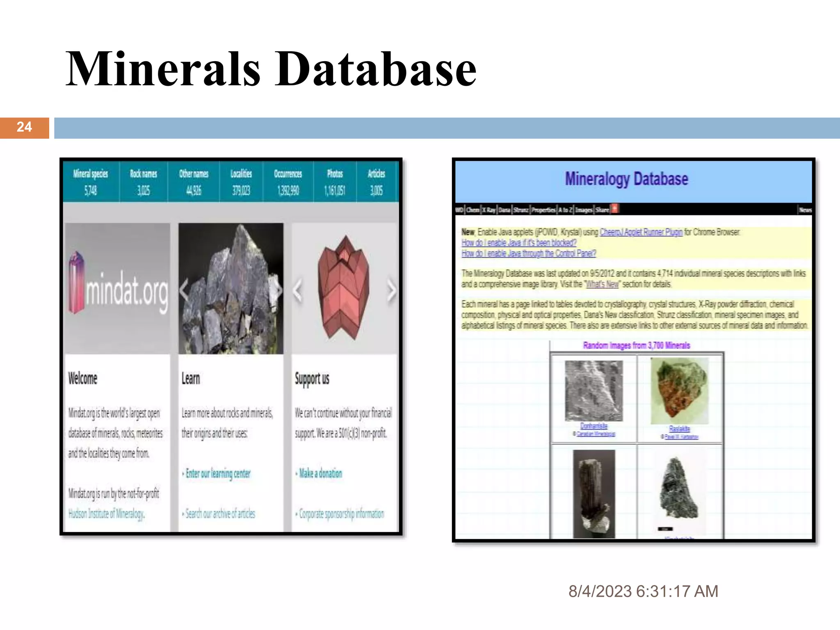Click 'Make a donation' link
Viewport: 840px width, 630px height.
point(320,473)
